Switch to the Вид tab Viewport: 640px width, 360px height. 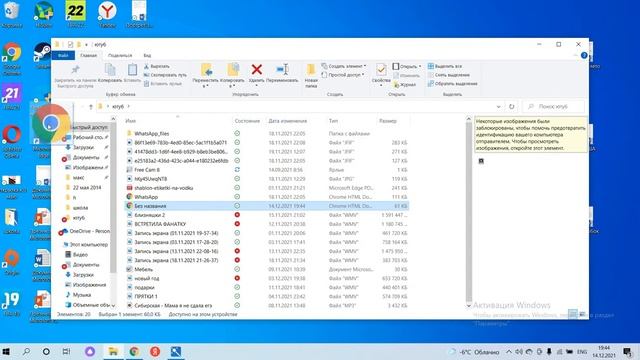[x=147, y=55]
